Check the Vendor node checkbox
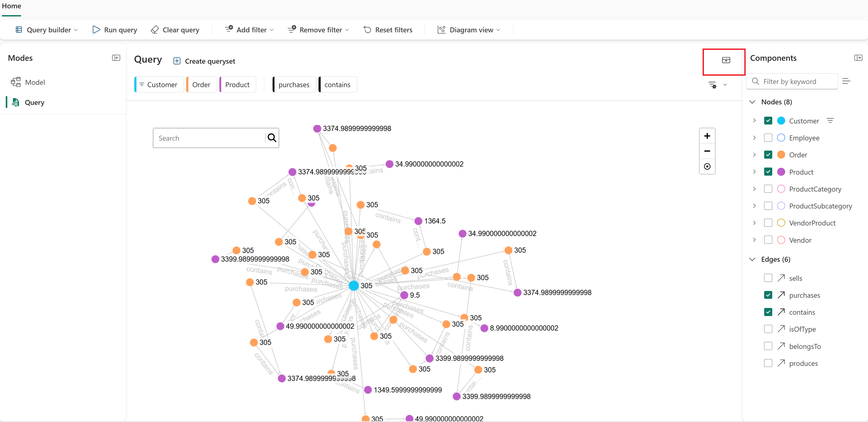The image size is (868, 422). pyautogui.click(x=768, y=240)
